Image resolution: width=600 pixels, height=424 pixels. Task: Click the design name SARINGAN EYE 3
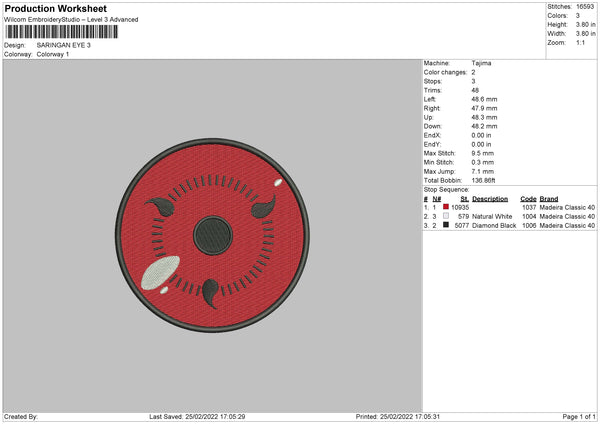64,45
